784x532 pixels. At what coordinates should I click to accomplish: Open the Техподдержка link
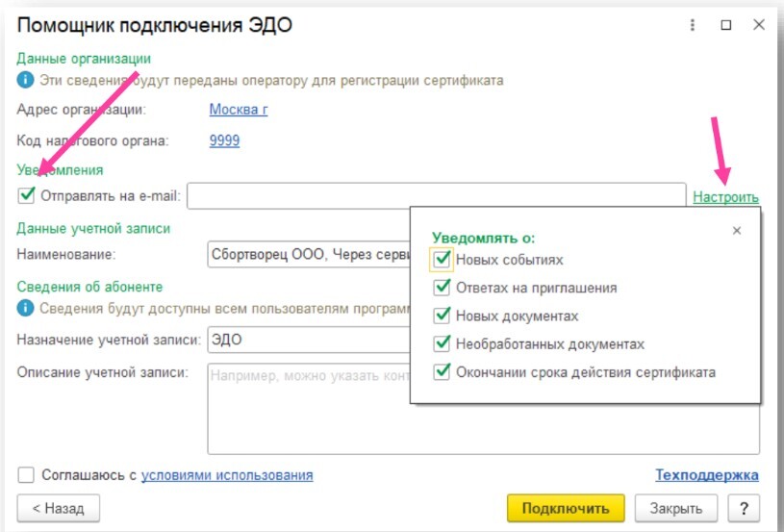[x=706, y=475]
